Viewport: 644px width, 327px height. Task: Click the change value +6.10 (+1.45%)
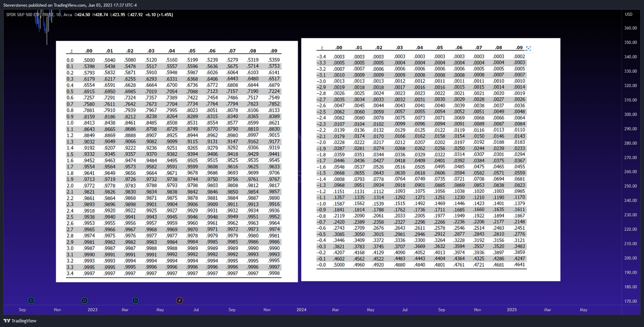(159, 15)
